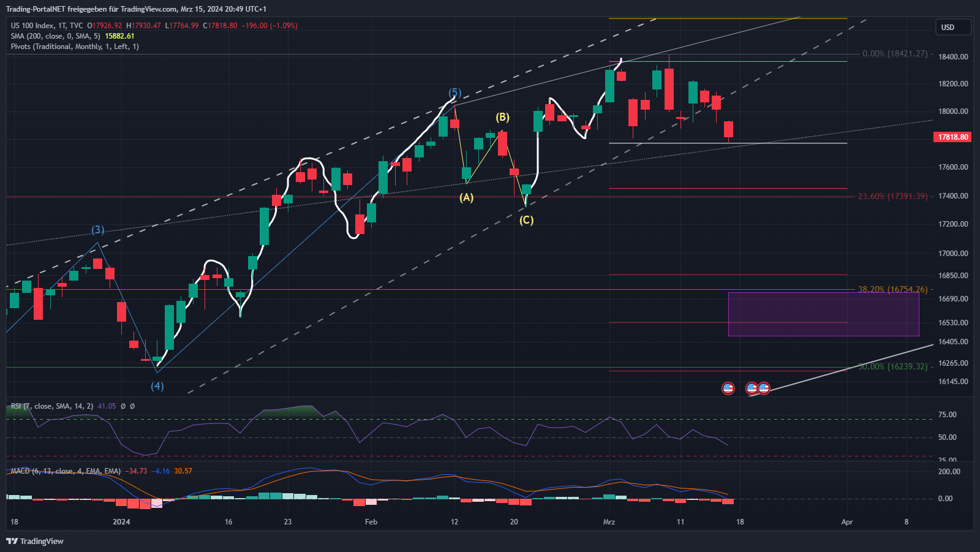This screenshot has width=980, height=552.
Task: Select the blue (3) wave label
Action: (98, 230)
